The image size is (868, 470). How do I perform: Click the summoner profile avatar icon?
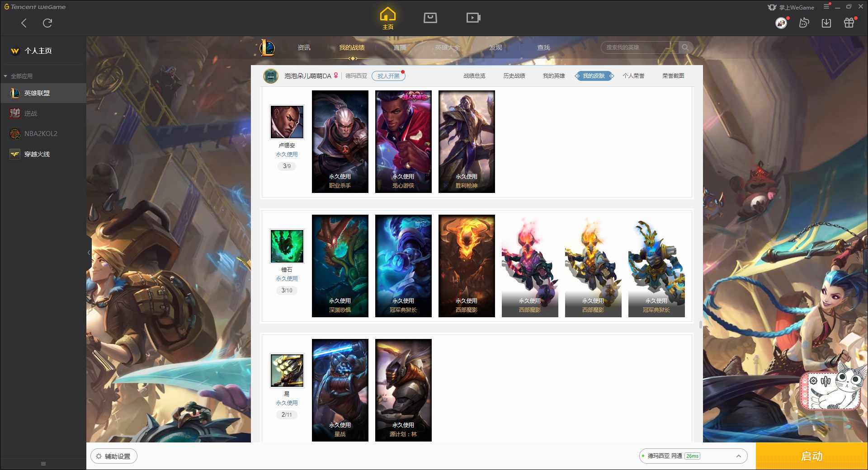point(271,76)
